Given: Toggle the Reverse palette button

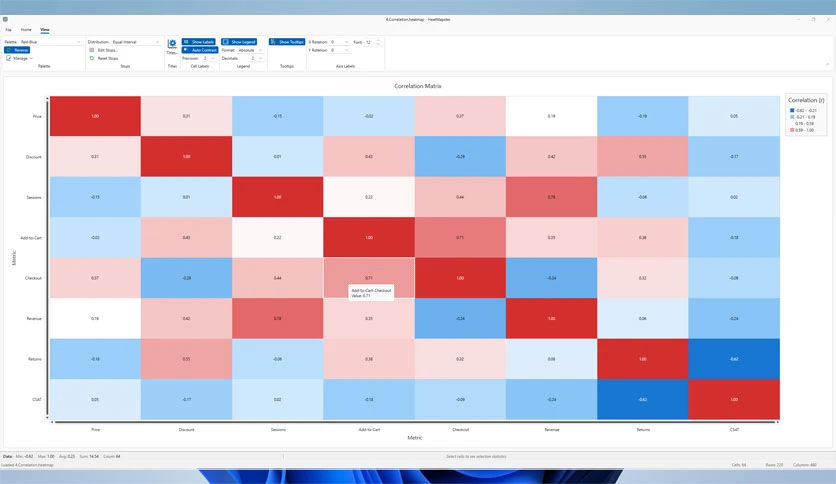Looking at the screenshot, I should coord(17,50).
